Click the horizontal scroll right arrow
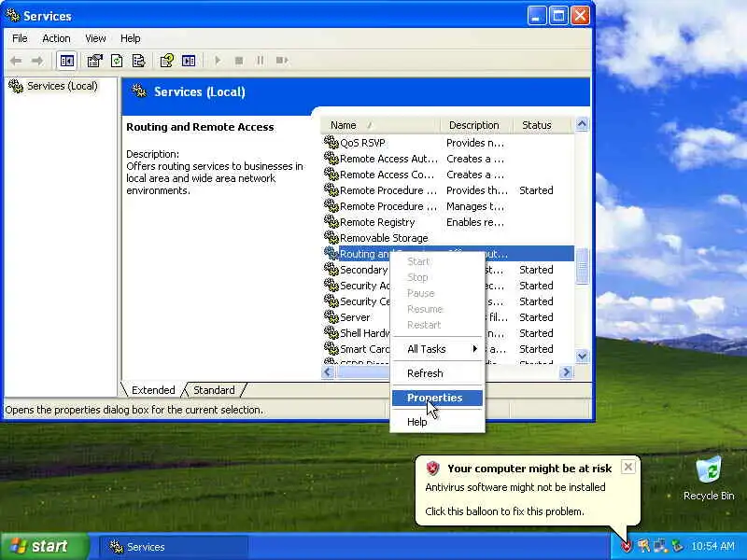The width and height of the screenshot is (747, 560). (566, 371)
